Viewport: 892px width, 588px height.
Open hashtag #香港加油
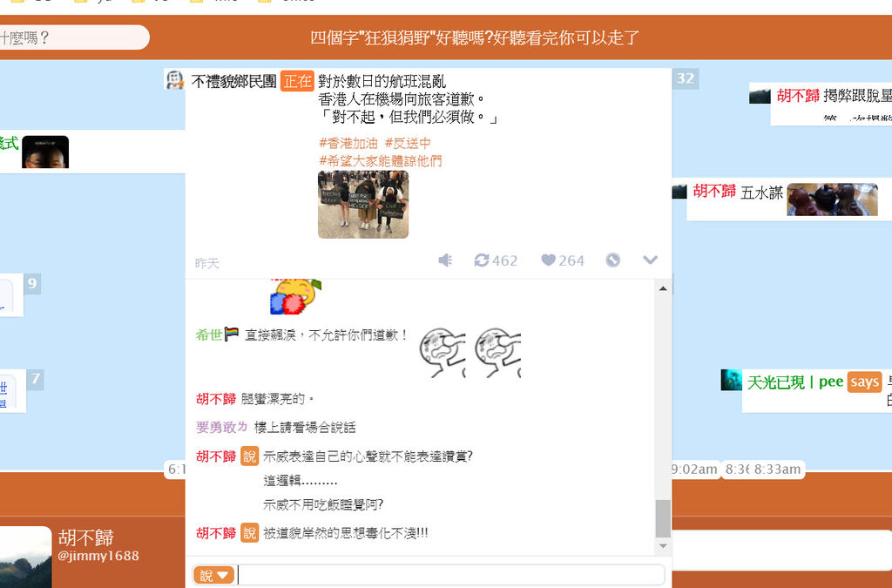click(348, 143)
